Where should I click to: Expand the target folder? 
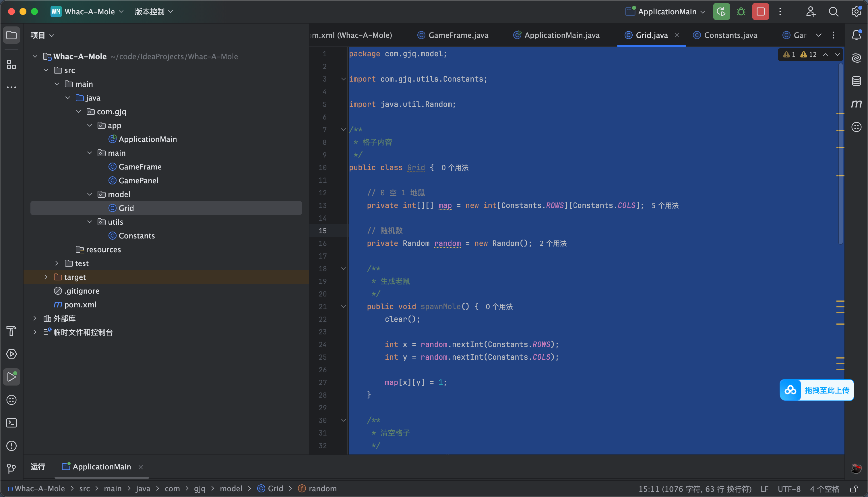click(46, 277)
